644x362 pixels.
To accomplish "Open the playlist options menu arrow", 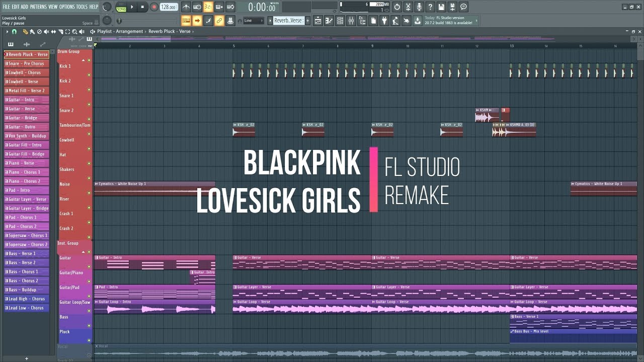I will click(7, 32).
